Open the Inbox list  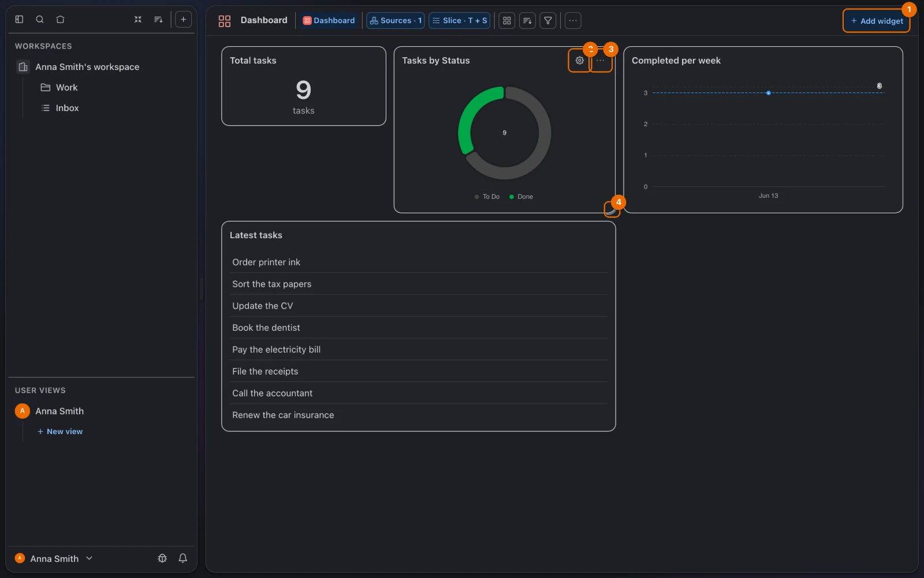pos(67,108)
